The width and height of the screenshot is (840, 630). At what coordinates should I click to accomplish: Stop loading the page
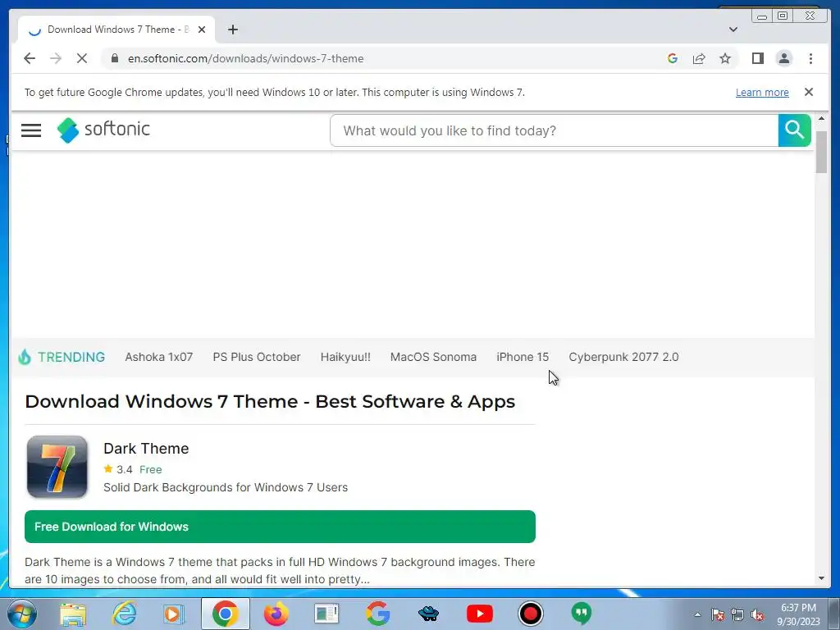82,58
